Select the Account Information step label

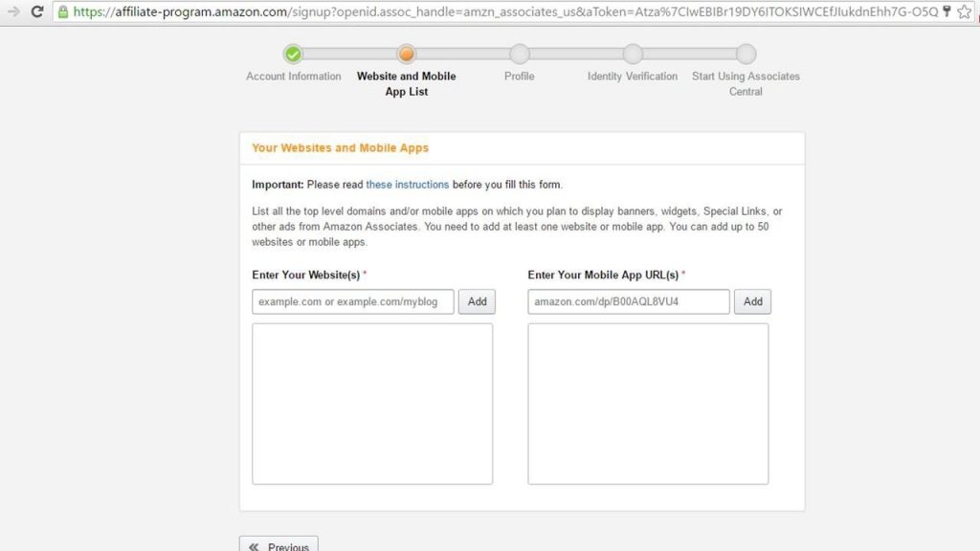(x=293, y=77)
